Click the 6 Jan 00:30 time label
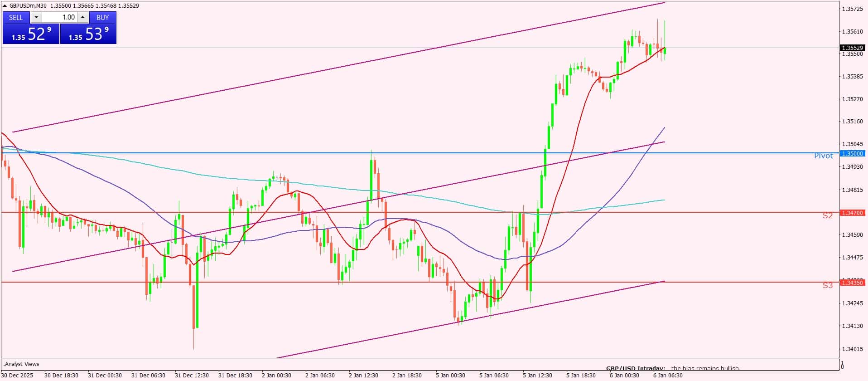 click(x=624, y=375)
